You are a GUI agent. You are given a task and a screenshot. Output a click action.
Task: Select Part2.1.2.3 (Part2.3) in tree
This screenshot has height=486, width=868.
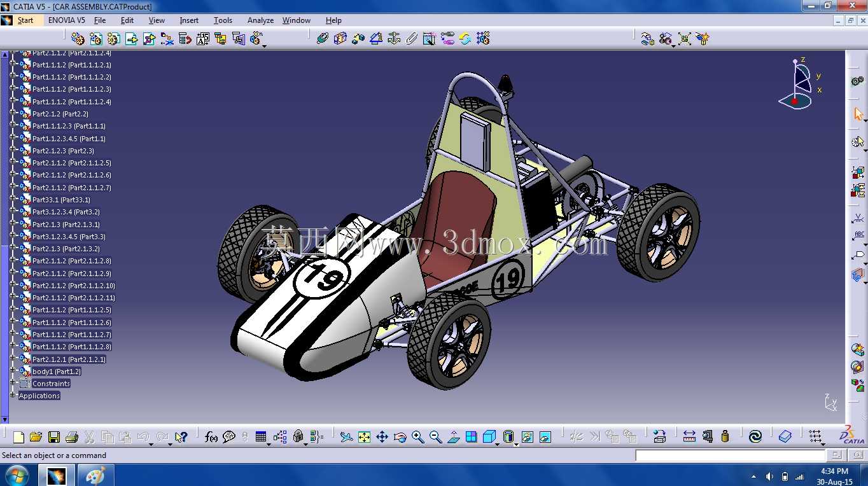[x=63, y=151]
